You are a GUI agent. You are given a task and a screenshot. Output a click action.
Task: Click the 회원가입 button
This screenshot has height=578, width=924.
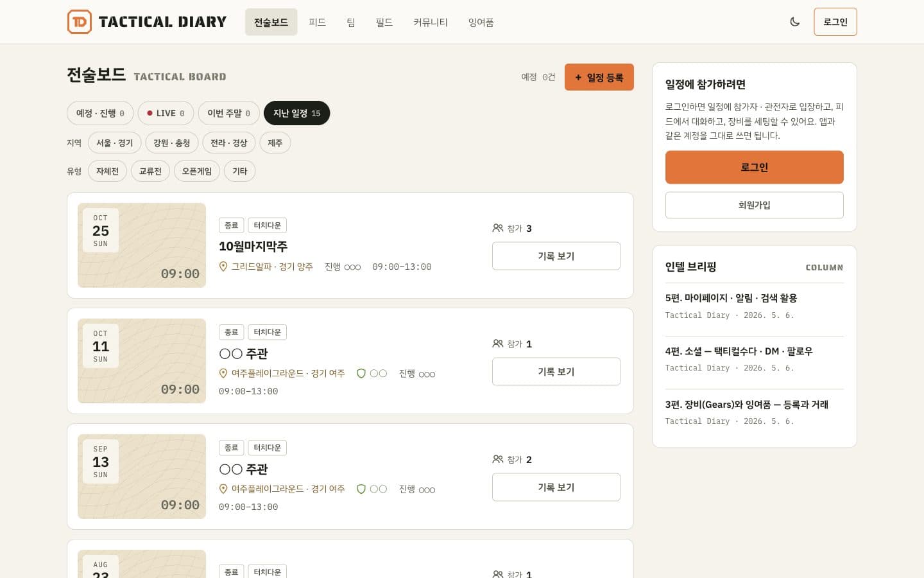click(x=755, y=205)
